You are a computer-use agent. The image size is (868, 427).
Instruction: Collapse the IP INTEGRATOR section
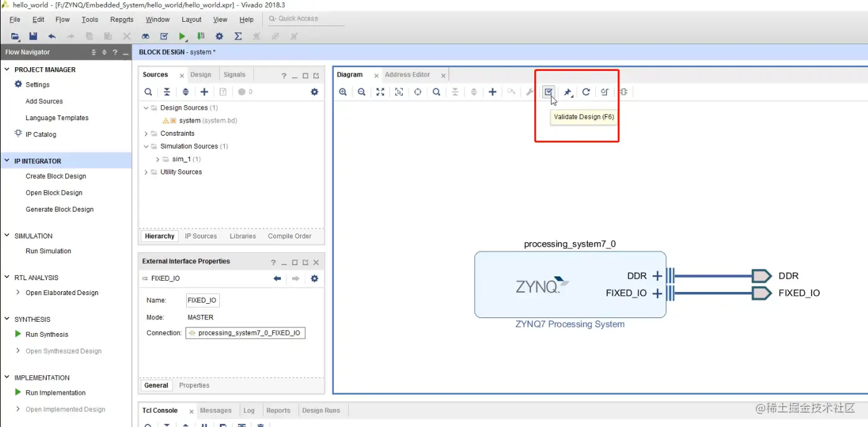pyautogui.click(x=7, y=161)
